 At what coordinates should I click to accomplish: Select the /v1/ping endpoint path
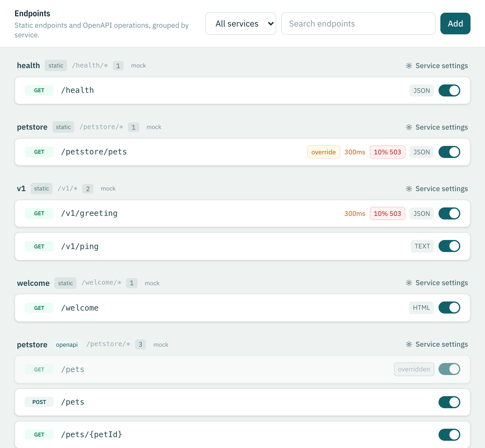(x=80, y=246)
